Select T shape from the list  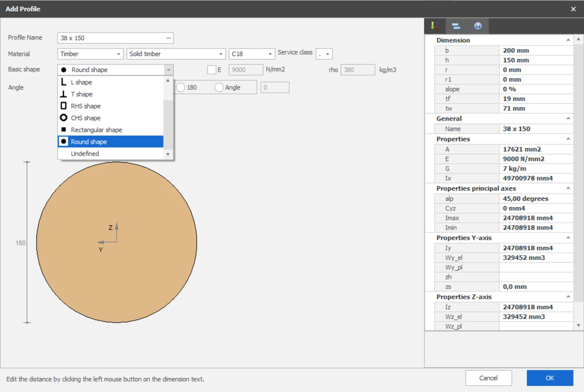[x=111, y=94]
